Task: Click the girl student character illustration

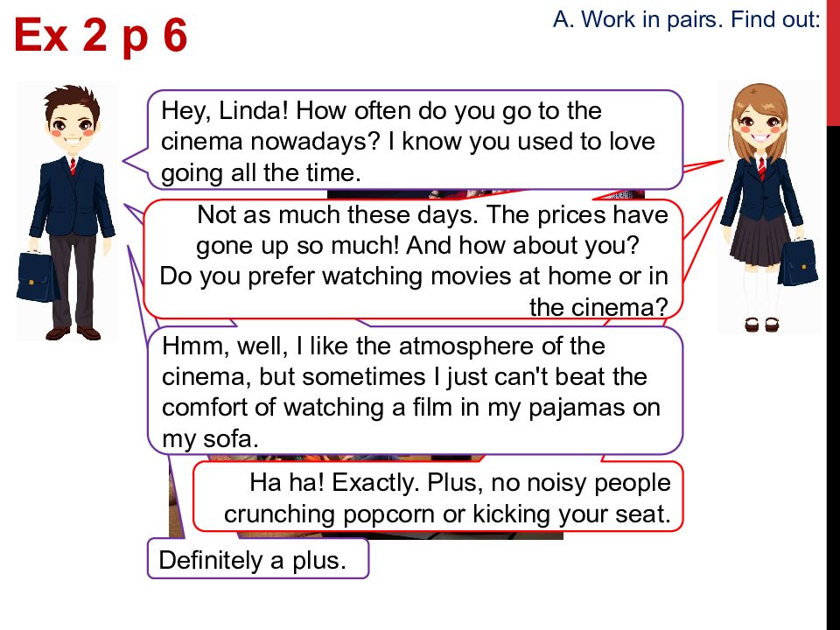Action: pyautogui.click(x=768, y=208)
